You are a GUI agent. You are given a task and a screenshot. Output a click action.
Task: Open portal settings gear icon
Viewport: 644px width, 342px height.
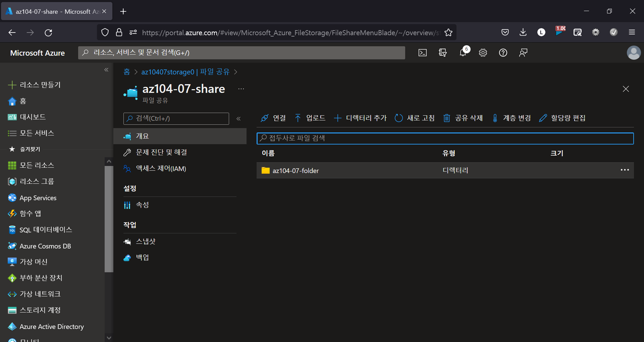tap(483, 53)
